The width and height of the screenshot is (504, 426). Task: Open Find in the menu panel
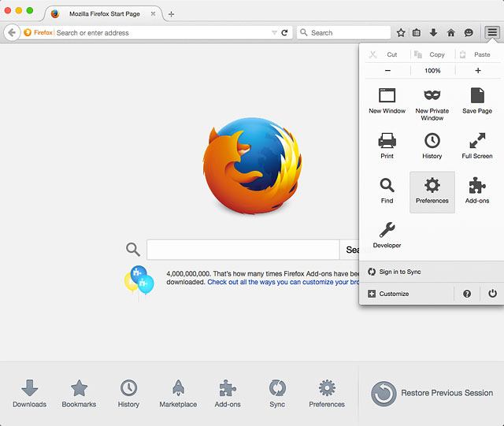387,191
